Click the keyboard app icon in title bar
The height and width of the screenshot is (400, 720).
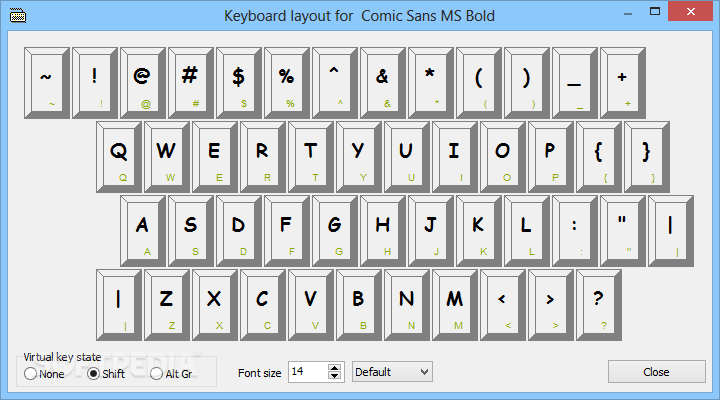point(18,16)
